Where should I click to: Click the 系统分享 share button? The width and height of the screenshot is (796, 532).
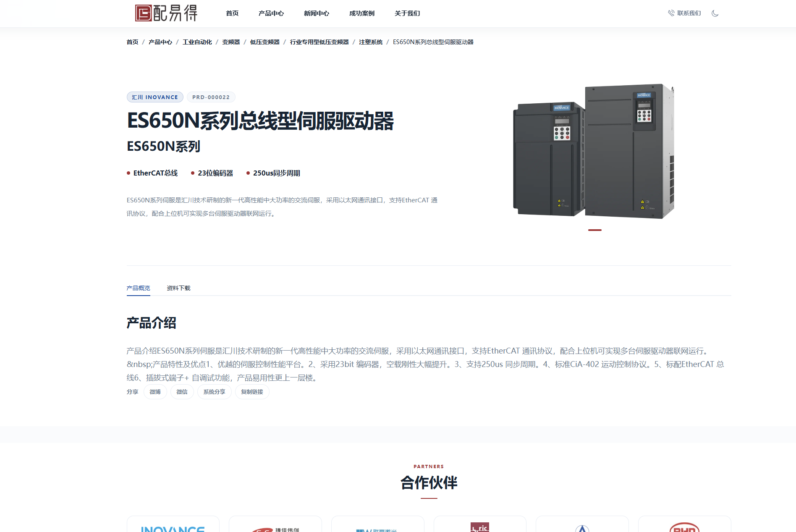click(x=215, y=392)
